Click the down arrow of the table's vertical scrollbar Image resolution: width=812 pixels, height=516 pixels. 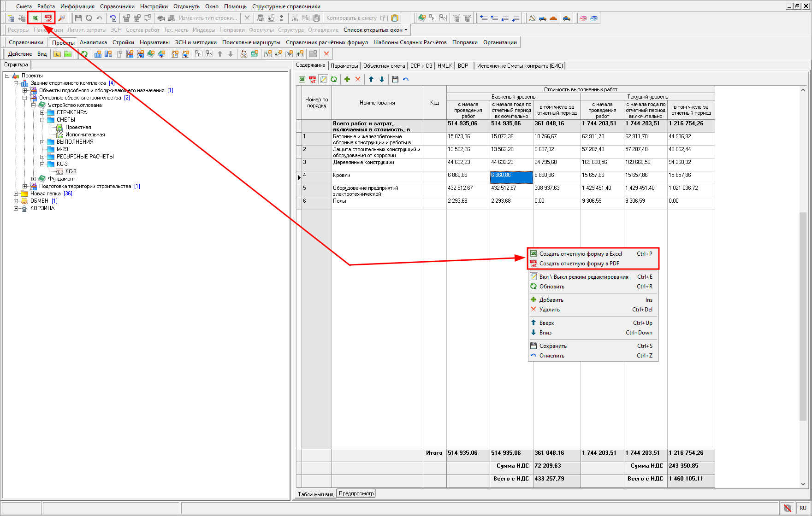click(803, 484)
